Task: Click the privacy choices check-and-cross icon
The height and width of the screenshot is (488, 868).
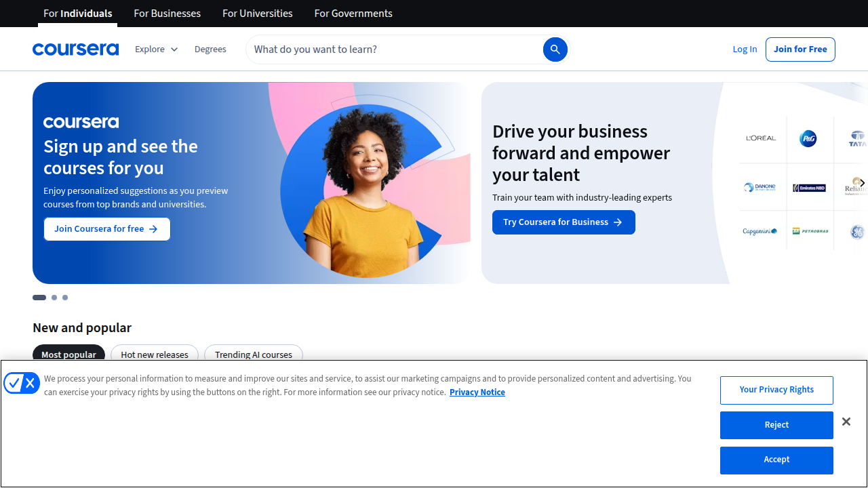Action: point(22,383)
